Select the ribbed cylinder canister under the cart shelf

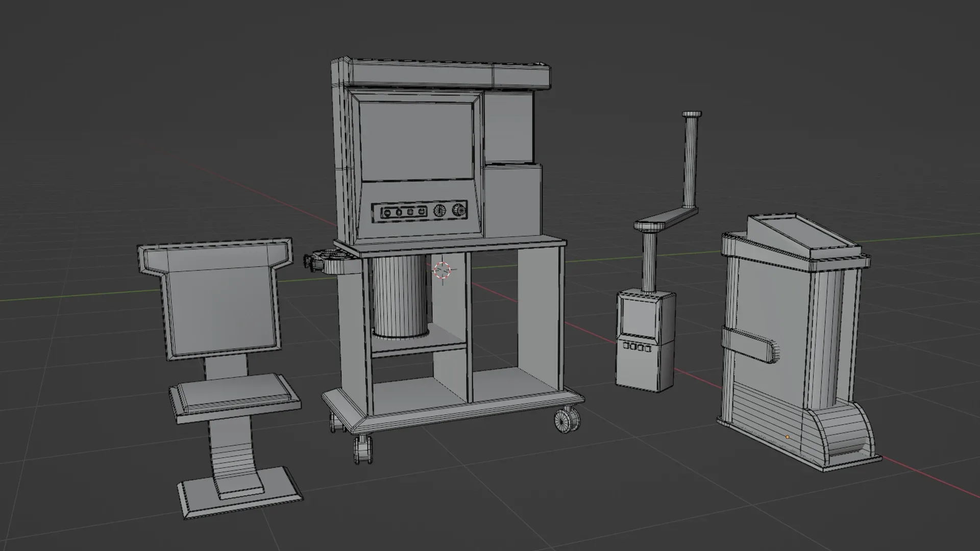400,296
